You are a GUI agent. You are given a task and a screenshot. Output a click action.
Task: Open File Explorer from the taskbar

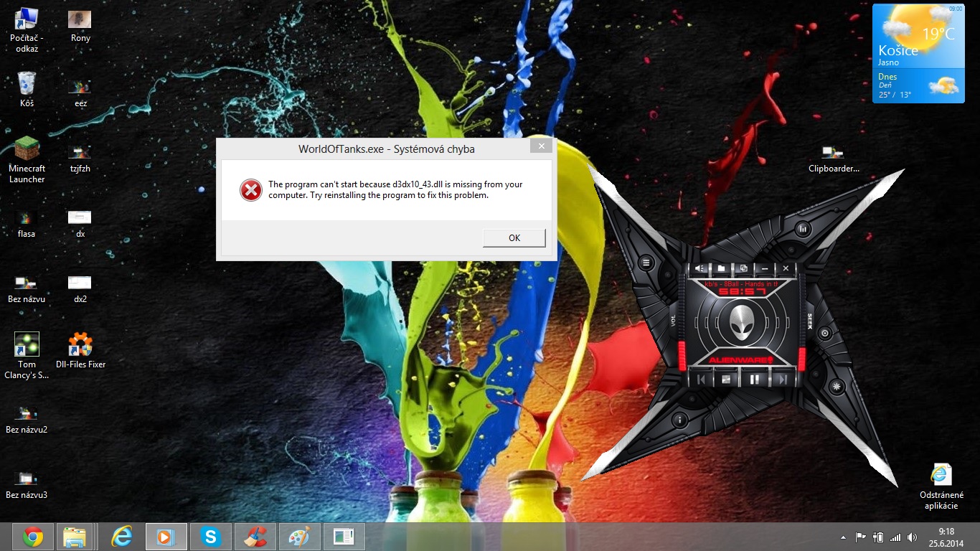[75, 537]
